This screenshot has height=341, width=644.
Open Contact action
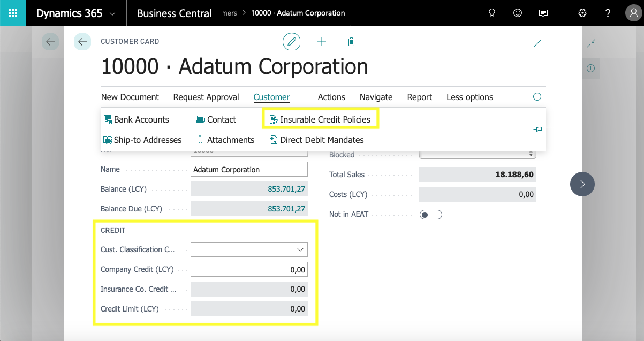216,119
